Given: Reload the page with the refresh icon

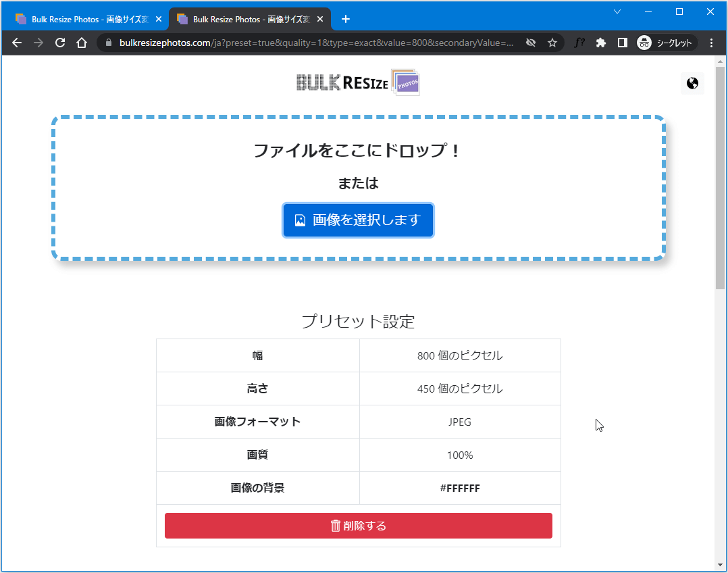Looking at the screenshot, I should click(x=60, y=43).
